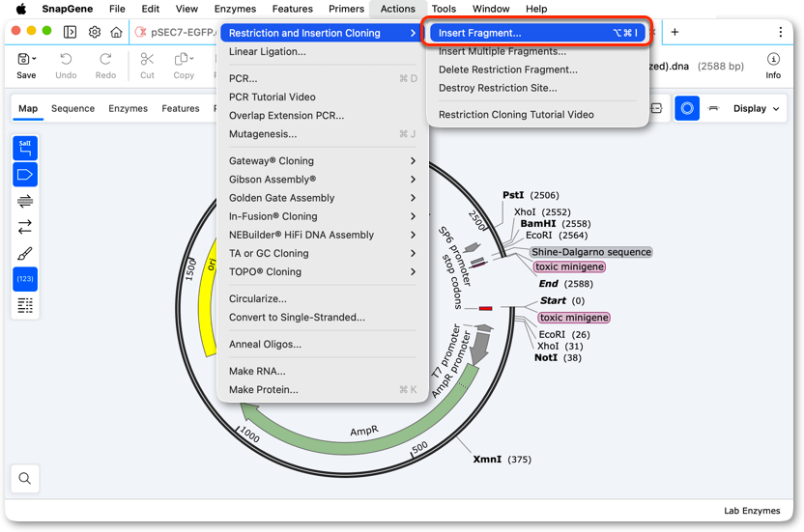Viewport: 804px width, 532px height.
Task: Toggle the sidebar panel icon
Action: (x=70, y=32)
